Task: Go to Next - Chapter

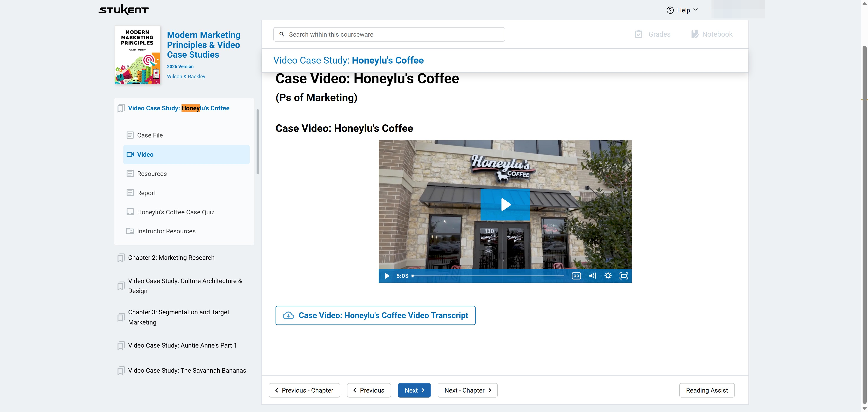Action: [x=467, y=391]
